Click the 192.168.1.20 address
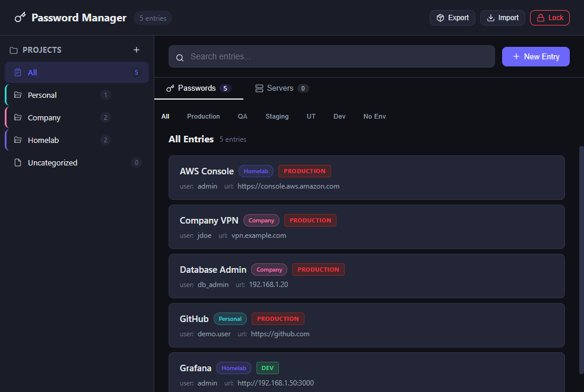This screenshot has width=584, height=392. 268,285
